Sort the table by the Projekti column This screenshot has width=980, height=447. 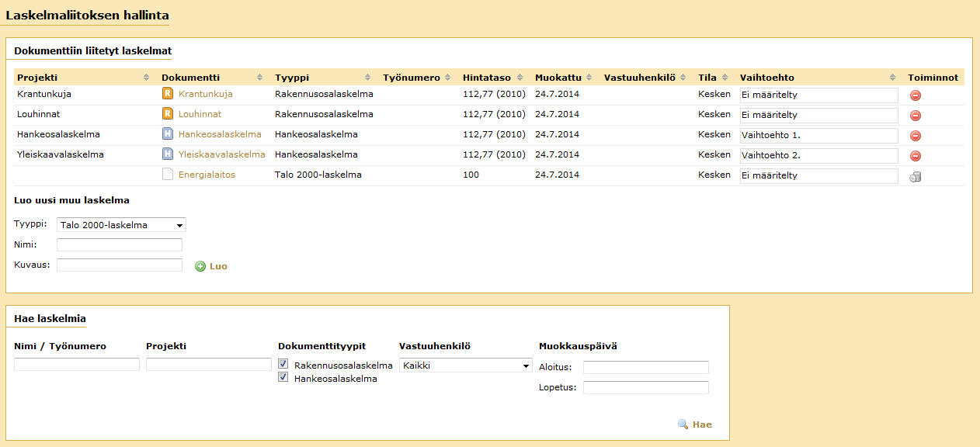click(37, 78)
